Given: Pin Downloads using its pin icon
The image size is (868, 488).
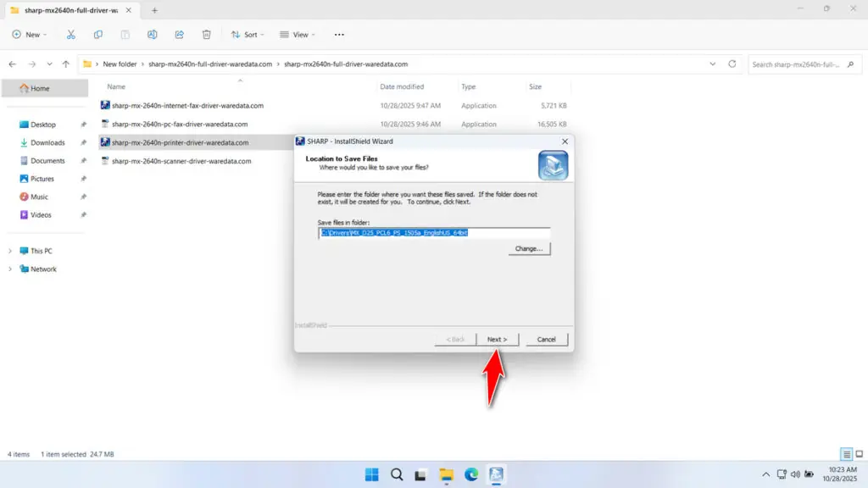Looking at the screenshot, I should click(83, 142).
